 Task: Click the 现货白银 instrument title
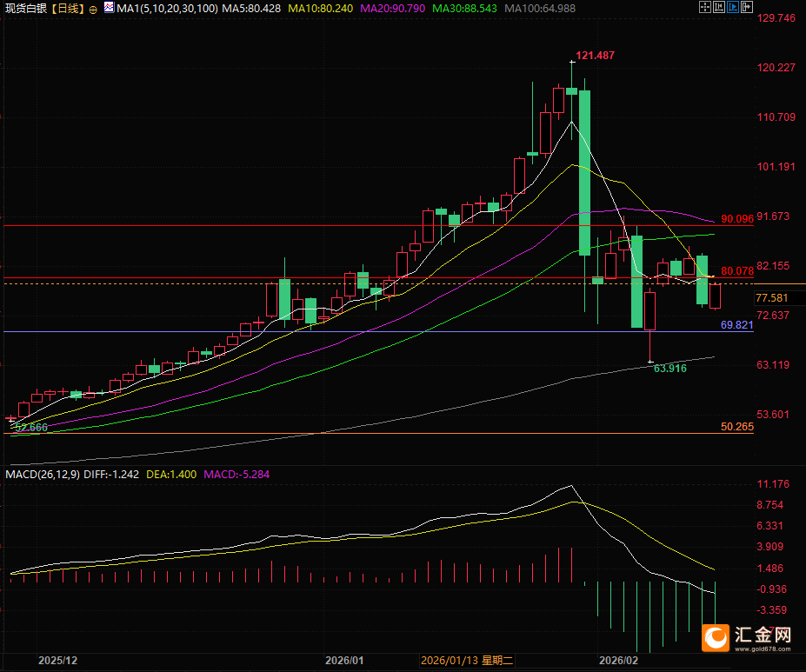(x=26, y=8)
